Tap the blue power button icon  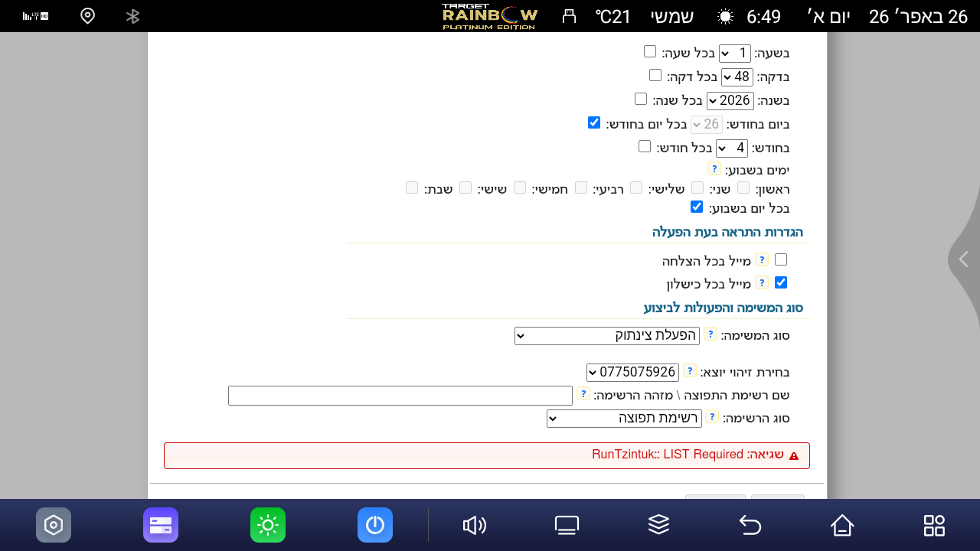click(x=375, y=525)
